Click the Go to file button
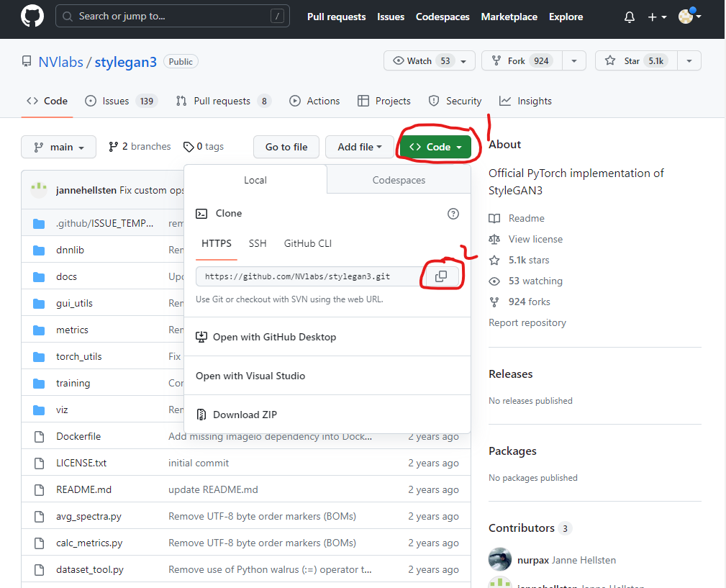 286,147
